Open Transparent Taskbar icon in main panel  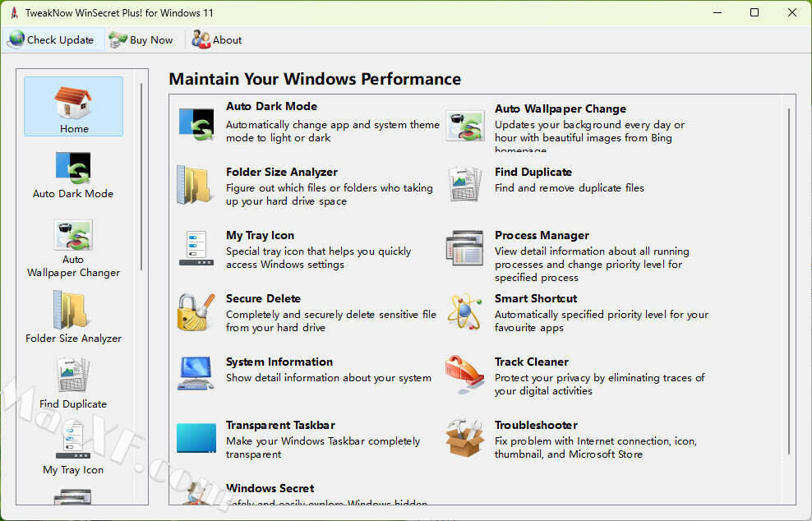pyautogui.click(x=196, y=439)
